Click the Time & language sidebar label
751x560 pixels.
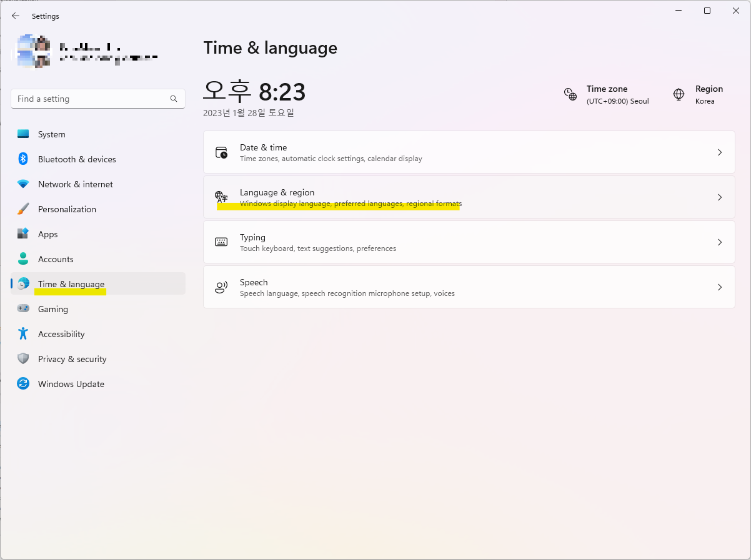pos(71,284)
